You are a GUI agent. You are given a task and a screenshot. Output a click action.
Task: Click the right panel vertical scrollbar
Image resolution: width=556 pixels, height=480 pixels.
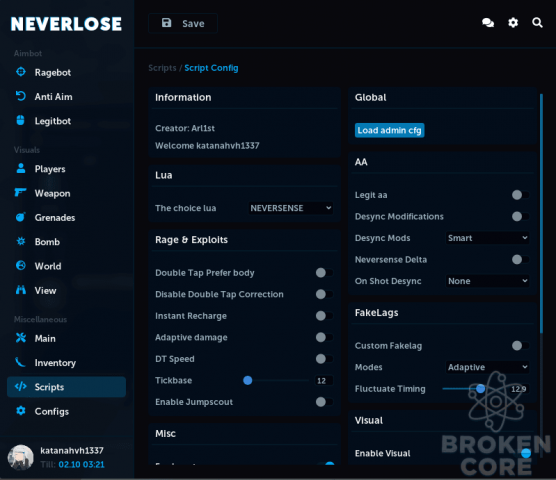coord(541,213)
